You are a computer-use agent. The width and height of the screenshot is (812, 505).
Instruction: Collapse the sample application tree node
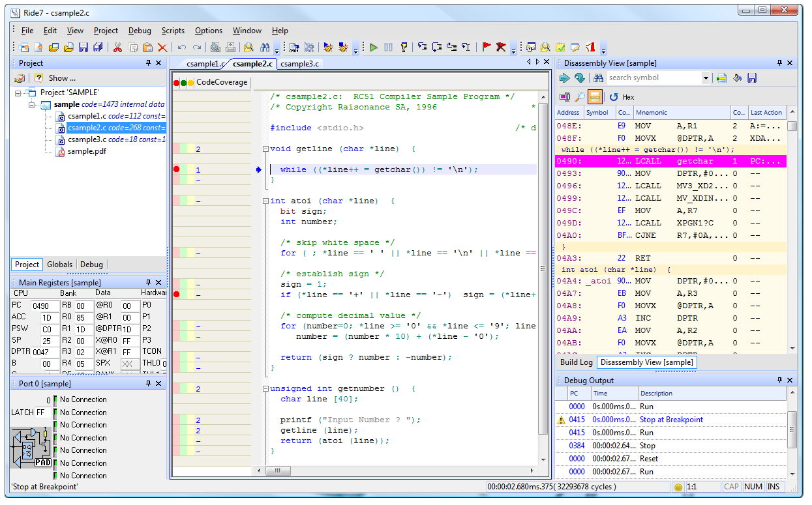click(x=31, y=105)
